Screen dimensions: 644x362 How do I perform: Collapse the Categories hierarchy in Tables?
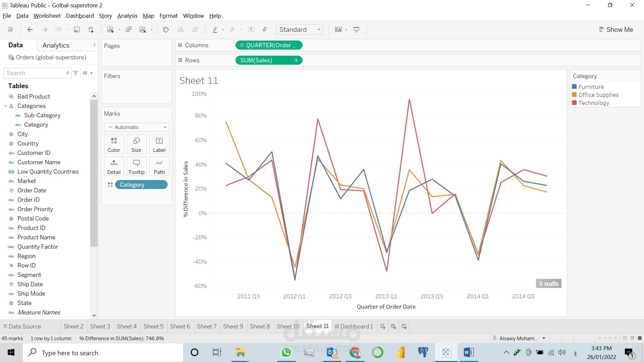pos(5,106)
